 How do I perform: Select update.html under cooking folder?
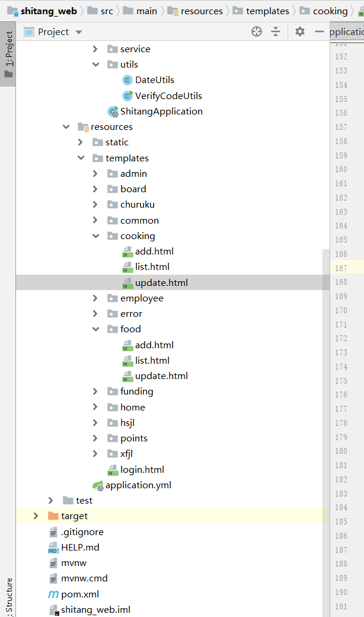(x=161, y=282)
